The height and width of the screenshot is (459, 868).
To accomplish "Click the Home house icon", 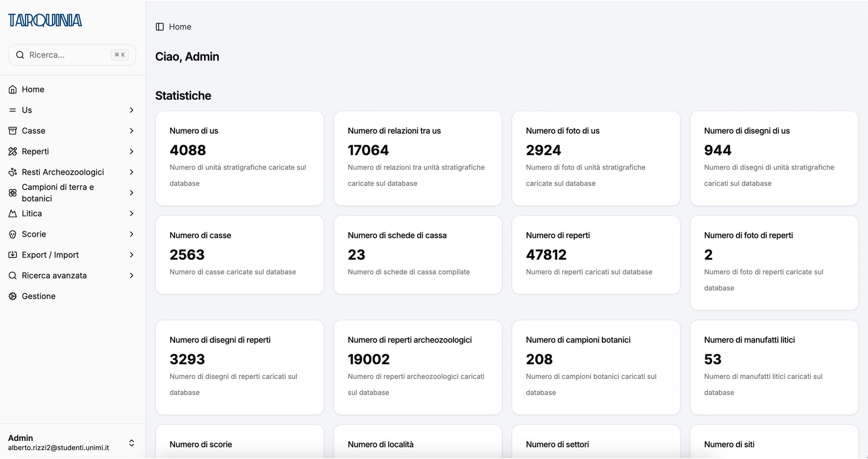I will coord(12,90).
